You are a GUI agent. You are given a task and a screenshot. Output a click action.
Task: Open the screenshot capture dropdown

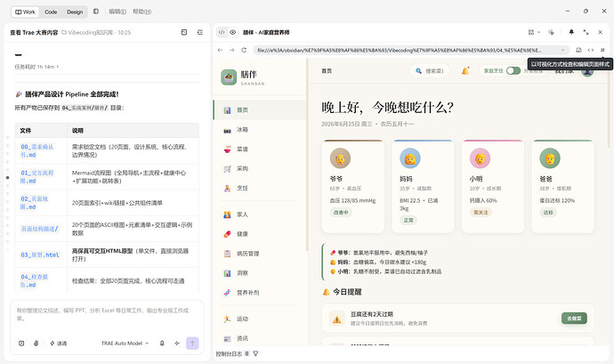534,32
